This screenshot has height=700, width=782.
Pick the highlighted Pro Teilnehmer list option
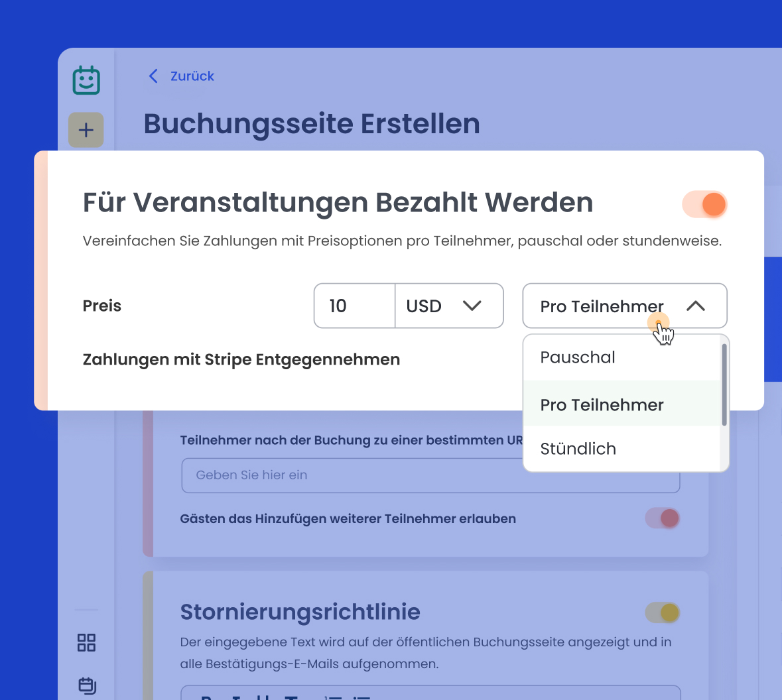[602, 405]
